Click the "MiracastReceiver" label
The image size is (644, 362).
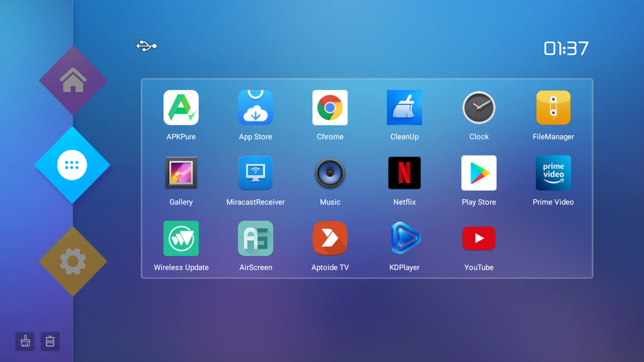click(x=256, y=202)
